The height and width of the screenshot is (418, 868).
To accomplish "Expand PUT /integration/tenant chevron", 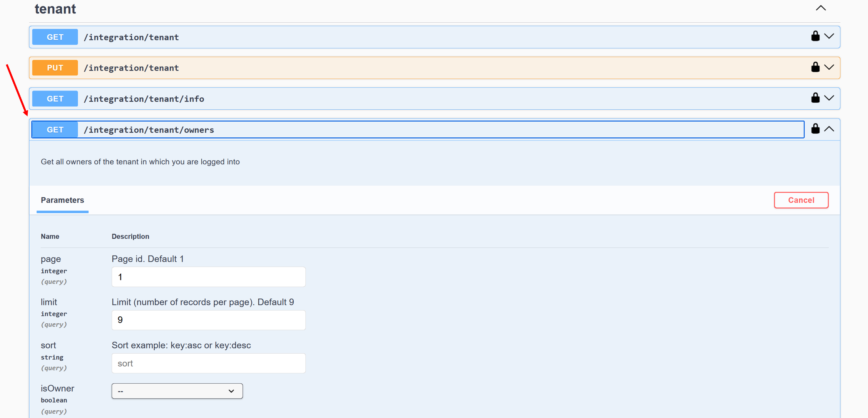I will [829, 67].
